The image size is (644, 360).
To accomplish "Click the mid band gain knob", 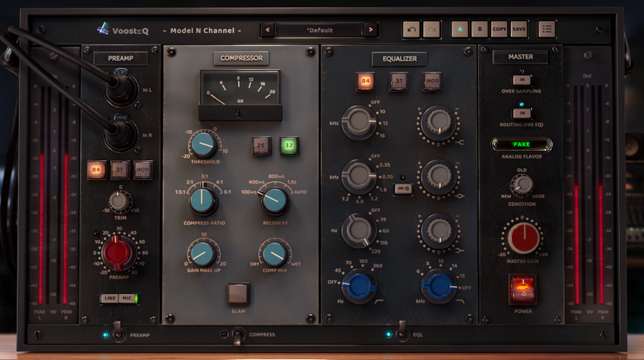I will (438, 176).
